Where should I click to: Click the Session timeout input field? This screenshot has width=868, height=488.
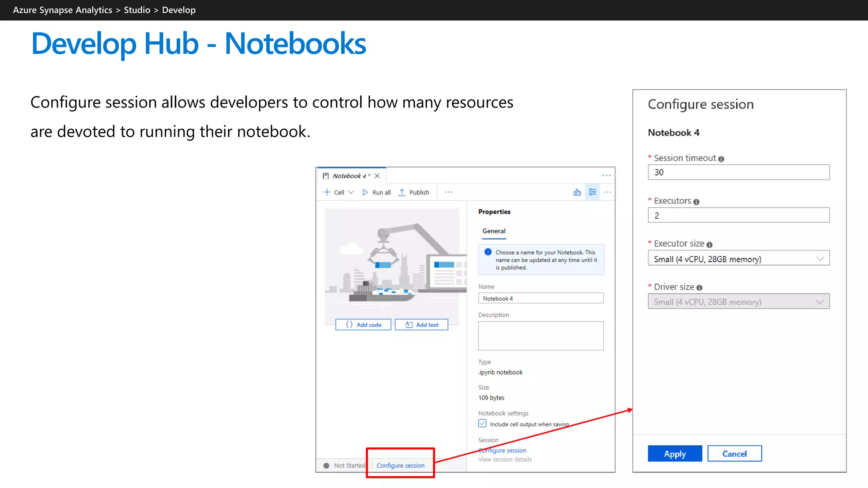click(x=738, y=172)
